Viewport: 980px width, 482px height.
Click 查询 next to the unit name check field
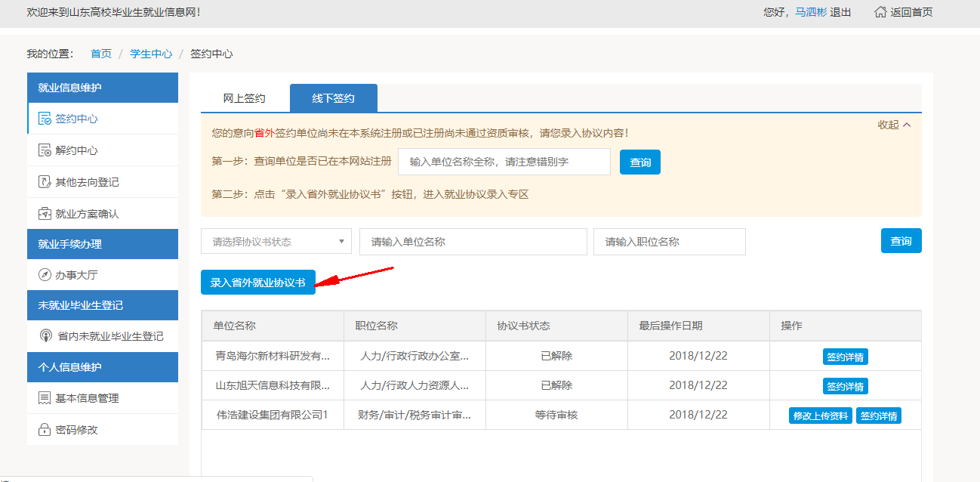tap(639, 162)
